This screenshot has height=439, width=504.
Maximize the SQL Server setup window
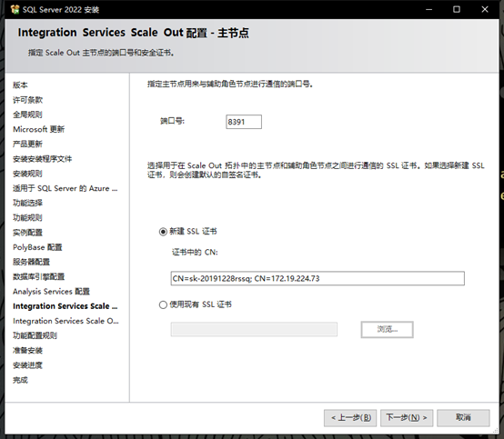(x=457, y=9)
